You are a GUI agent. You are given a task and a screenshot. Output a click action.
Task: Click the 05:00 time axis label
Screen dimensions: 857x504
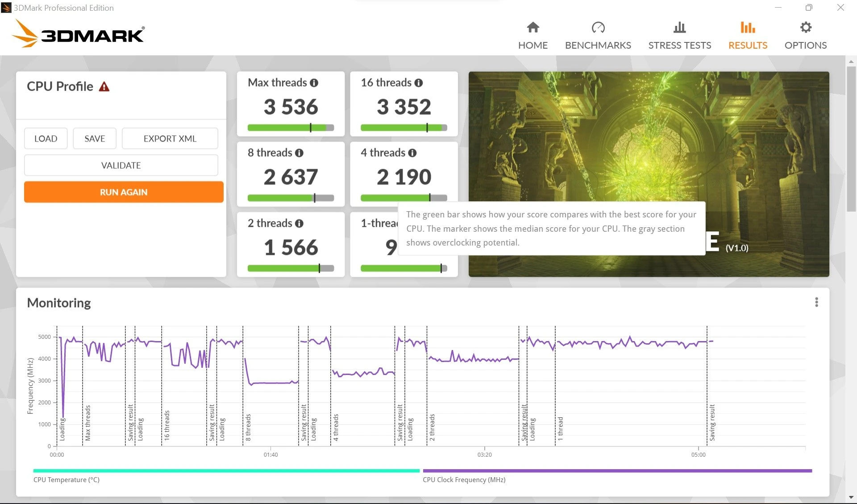tap(698, 454)
